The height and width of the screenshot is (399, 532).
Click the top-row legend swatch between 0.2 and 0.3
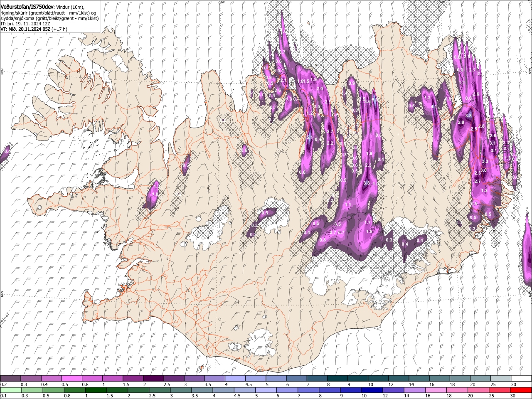(10, 379)
